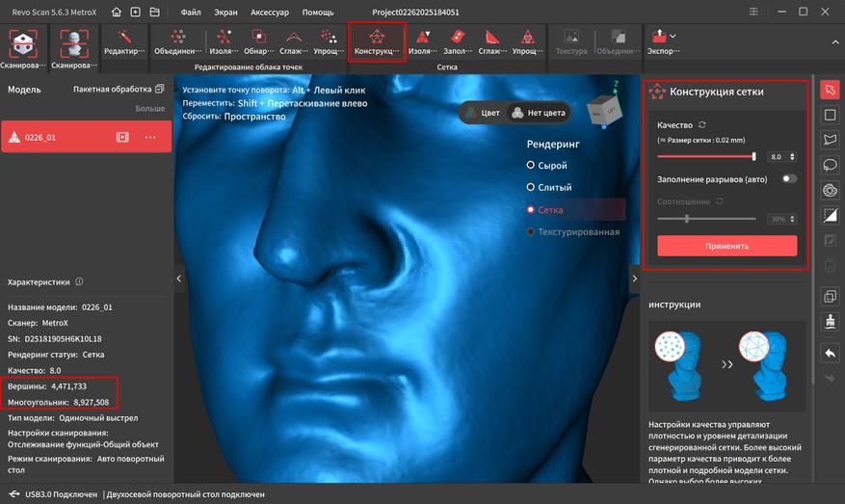
Task: Adjust the Качество slider handle
Action: pos(753,156)
